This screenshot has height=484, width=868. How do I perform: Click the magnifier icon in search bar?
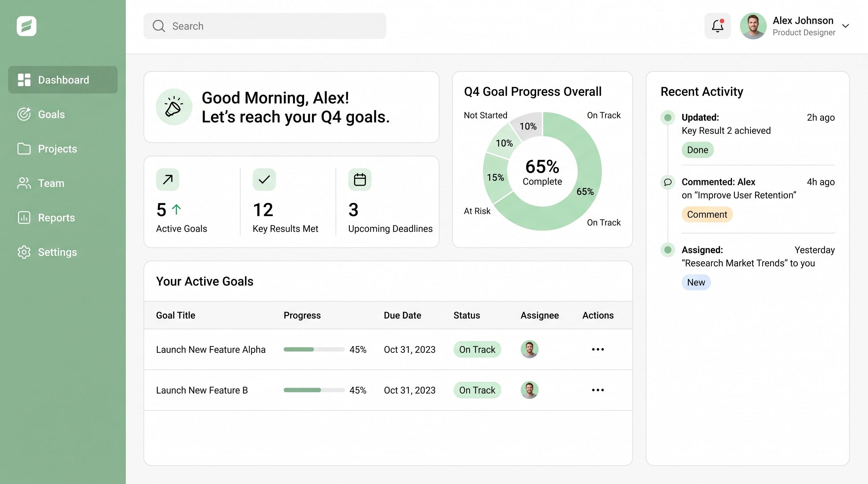click(x=159, y=26)
